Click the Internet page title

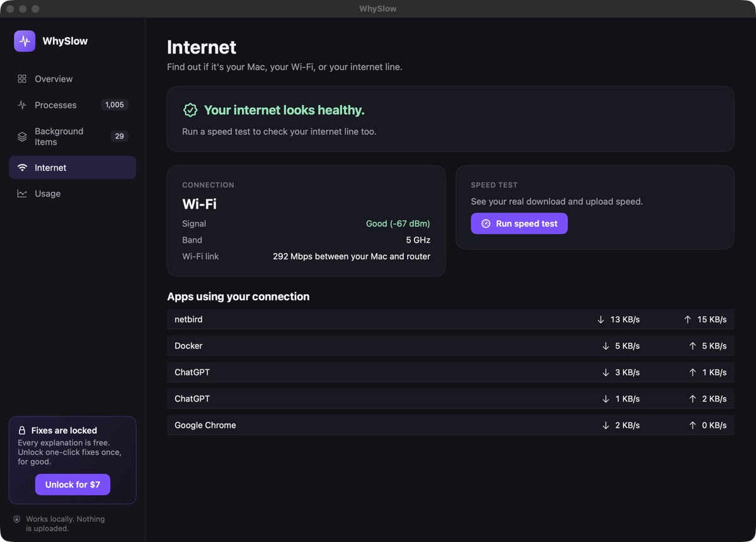[x=202, y=47]
